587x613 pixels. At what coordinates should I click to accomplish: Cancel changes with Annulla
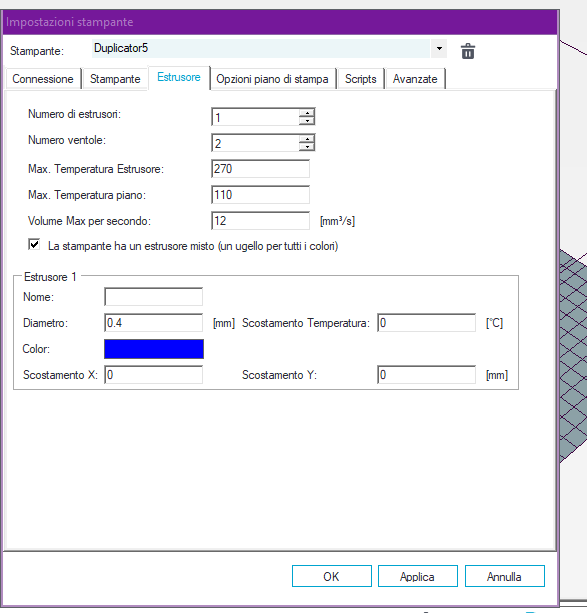click(504, 576)
